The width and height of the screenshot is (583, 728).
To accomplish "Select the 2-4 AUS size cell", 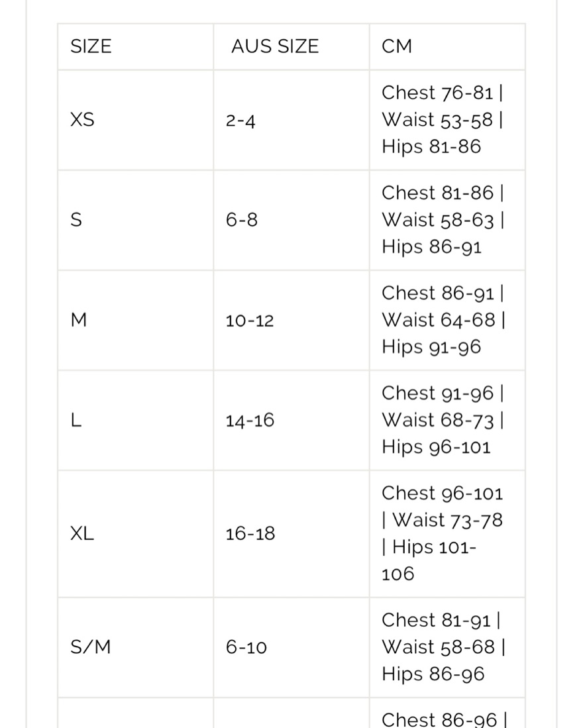I will pos(291,120).
